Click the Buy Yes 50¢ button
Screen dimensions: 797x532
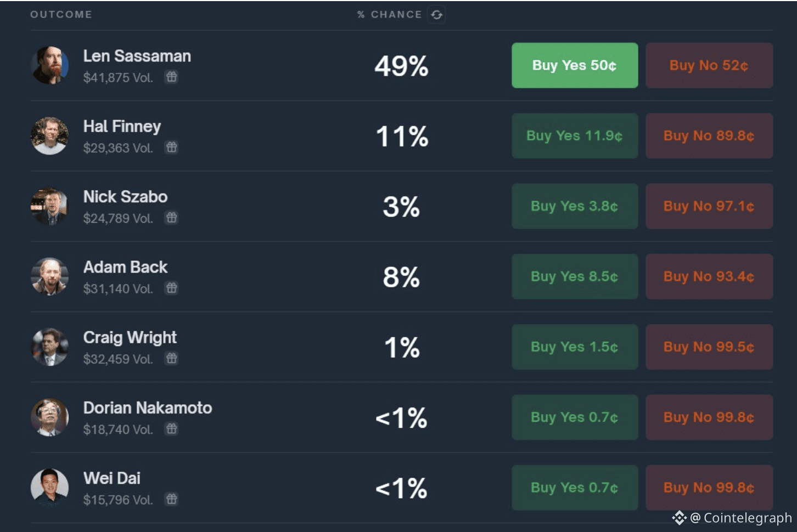(x=574, y=65)
